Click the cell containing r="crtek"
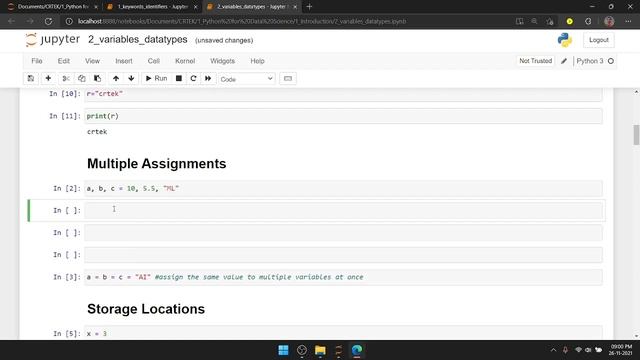640x360 pixels. pos(343,94)
